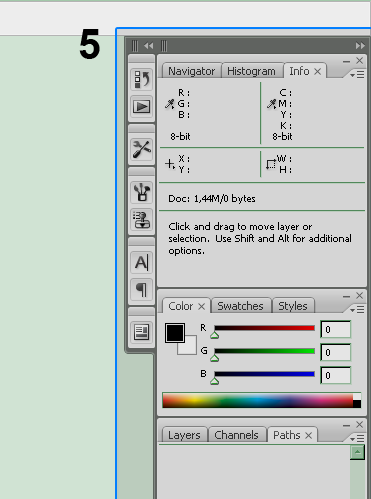Switch to the Navigator tab
This screenshot has width=371, height=499.
(192, 71)
